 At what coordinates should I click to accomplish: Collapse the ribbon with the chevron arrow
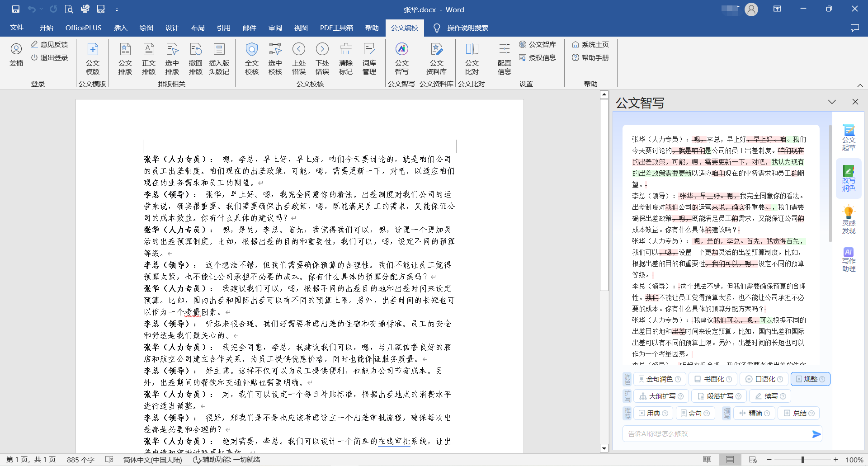[x=860, y=85]
